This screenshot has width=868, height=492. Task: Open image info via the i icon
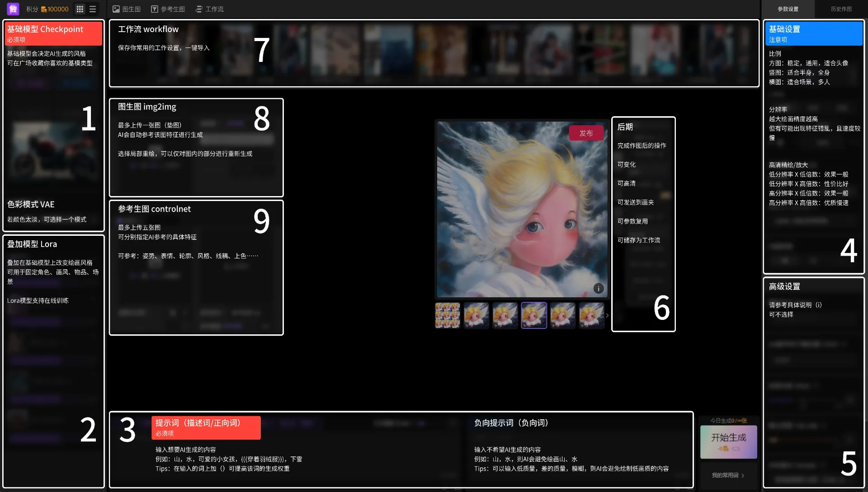click(598, 288)
